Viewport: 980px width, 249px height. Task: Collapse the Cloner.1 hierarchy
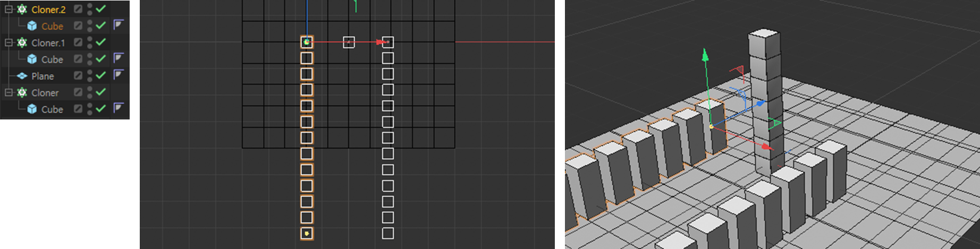tap(9, 42)
